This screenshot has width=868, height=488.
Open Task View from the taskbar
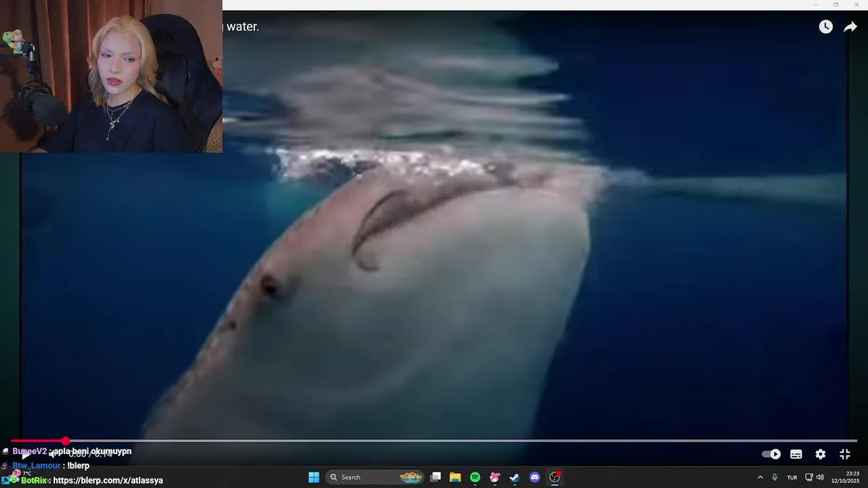point(436,477)
